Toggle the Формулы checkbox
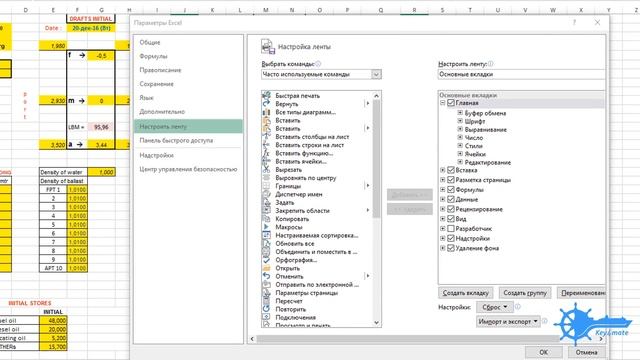The image size is (640, 360). click(451, 189)
